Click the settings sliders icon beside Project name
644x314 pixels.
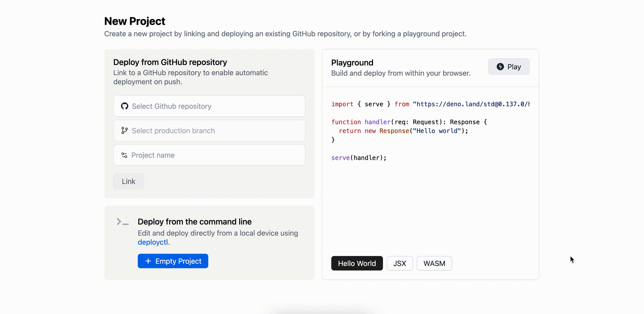124,155
